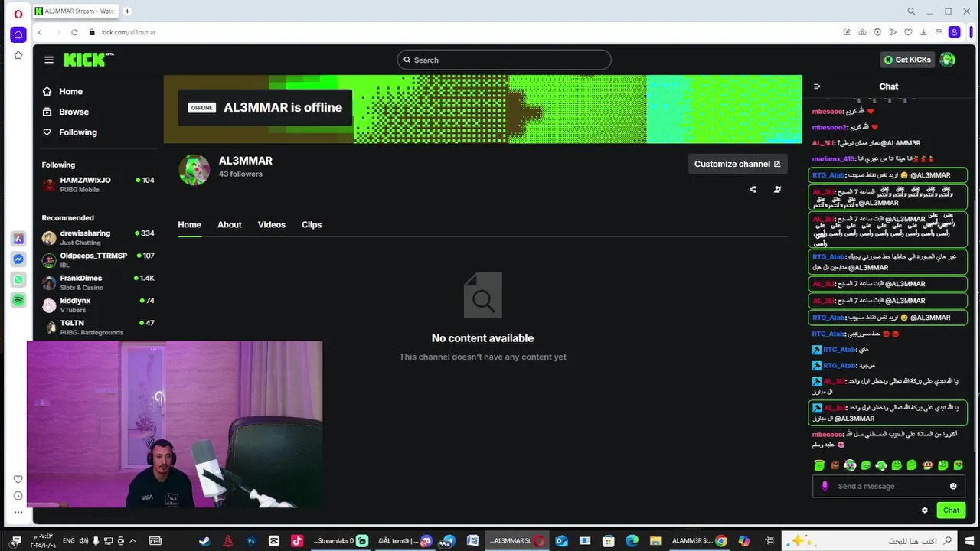Click the ENG language indicator in taskbar
This screenshot has width=980, height=551.
[x=68, y=541]
